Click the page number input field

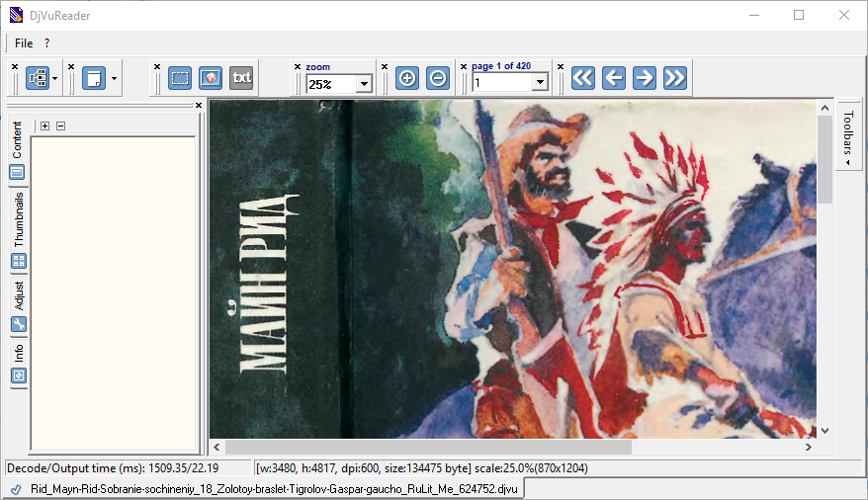coord(502,83)
